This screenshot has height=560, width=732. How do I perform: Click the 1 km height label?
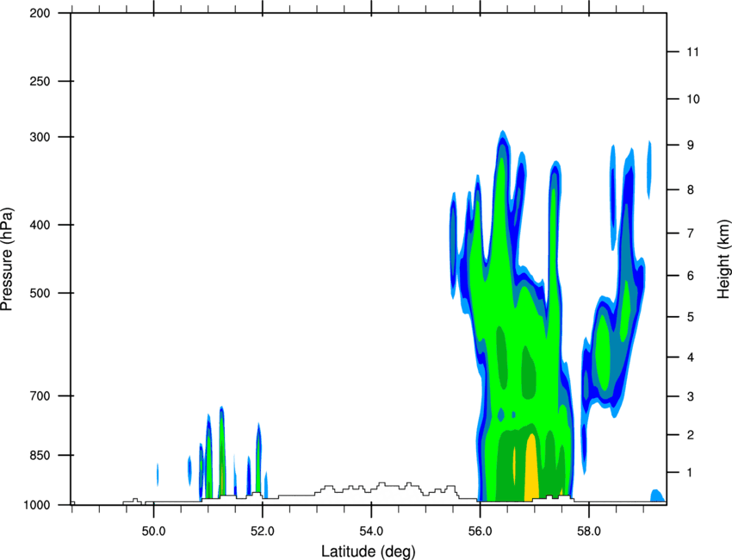(x=691, y=473)
